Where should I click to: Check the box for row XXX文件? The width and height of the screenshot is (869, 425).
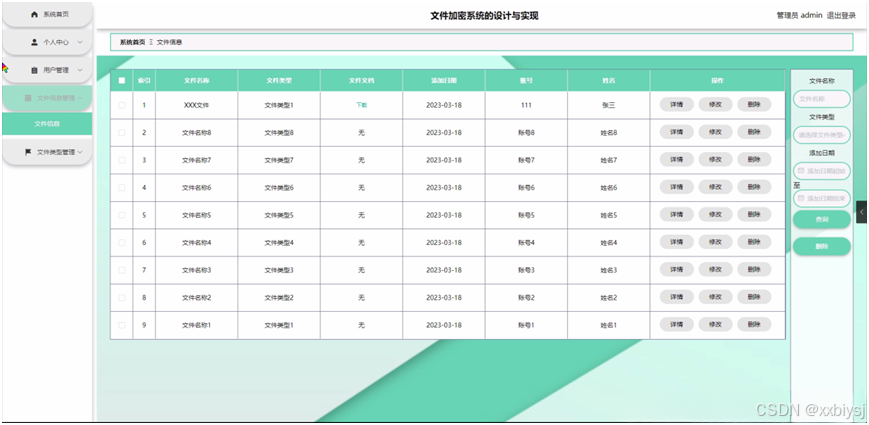pyautogui.click(x=122, y=105)
